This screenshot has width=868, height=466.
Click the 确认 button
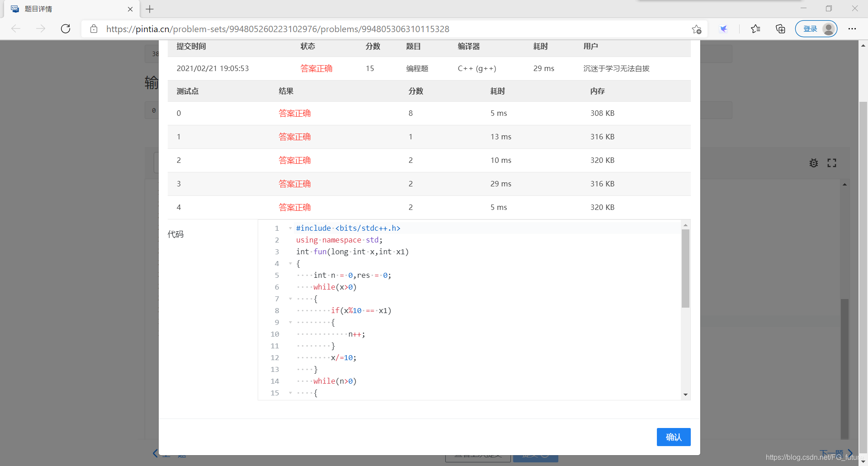[x=674, y=437]
